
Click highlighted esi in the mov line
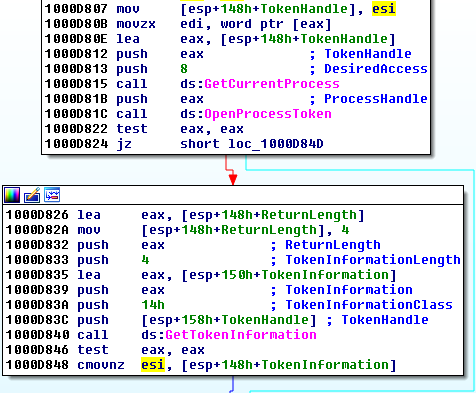tap(384, 9)
